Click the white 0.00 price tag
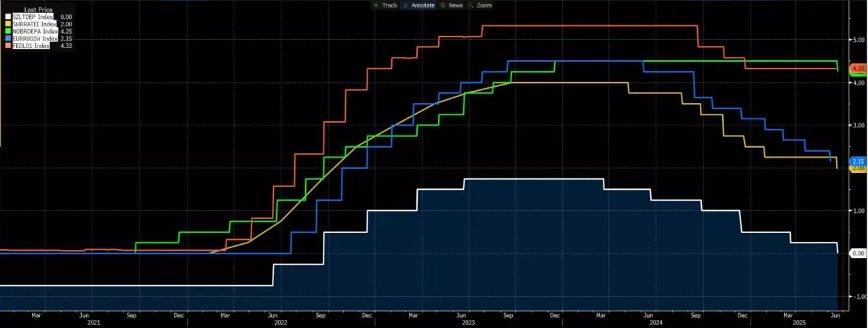 coord(859,253)
